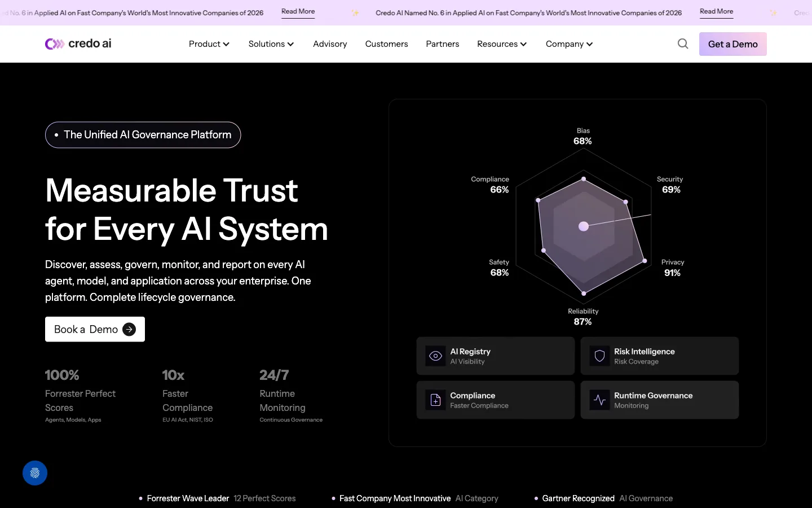The image size is (812, 508).
Task: Open the Advisory menu item
Action: click(x=330, y=44)
